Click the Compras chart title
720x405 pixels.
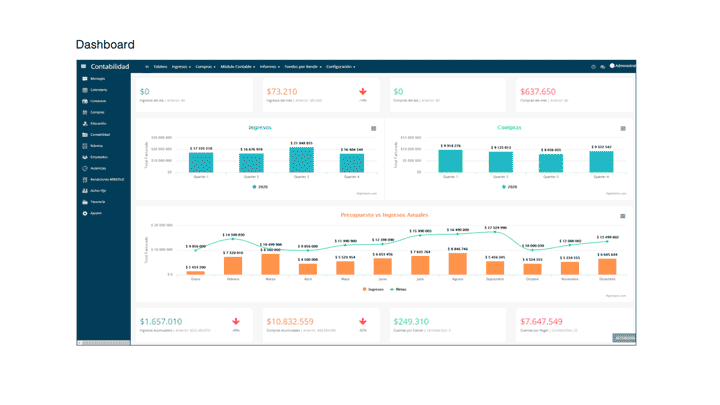coord(509,128)
